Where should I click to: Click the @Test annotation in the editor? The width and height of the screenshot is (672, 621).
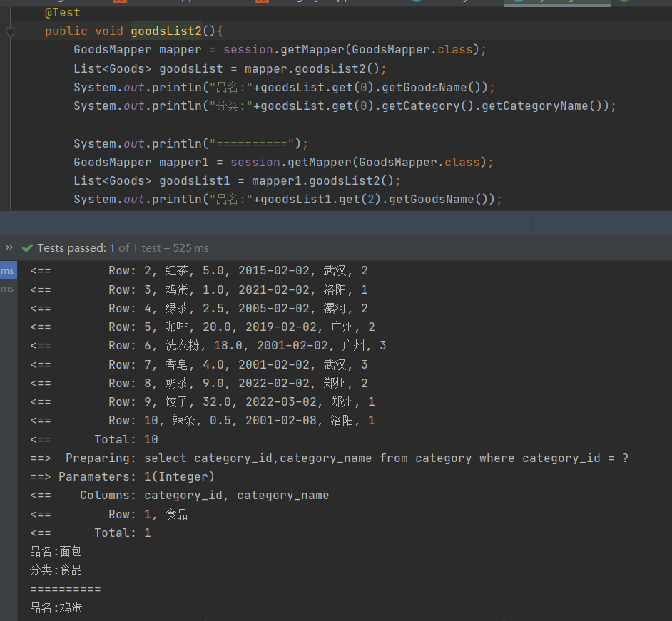pyautogui.click(x=62, y=13)
